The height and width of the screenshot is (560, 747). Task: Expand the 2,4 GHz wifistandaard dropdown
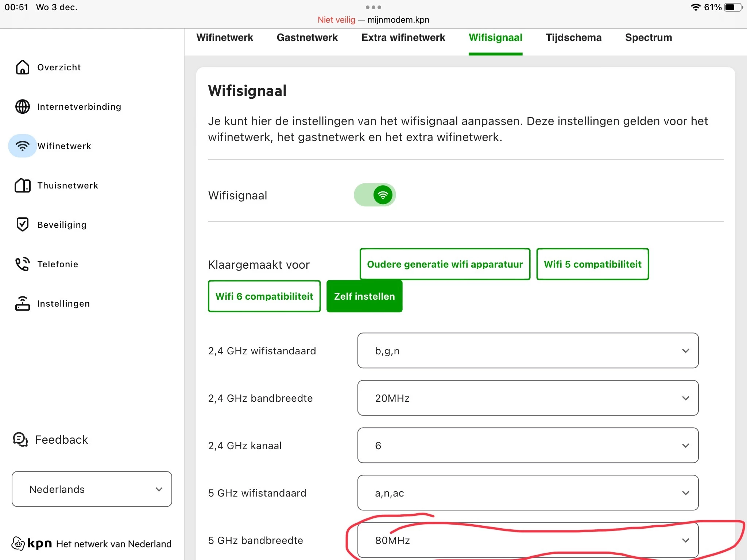pyautogui.click(x=528, y=351)
